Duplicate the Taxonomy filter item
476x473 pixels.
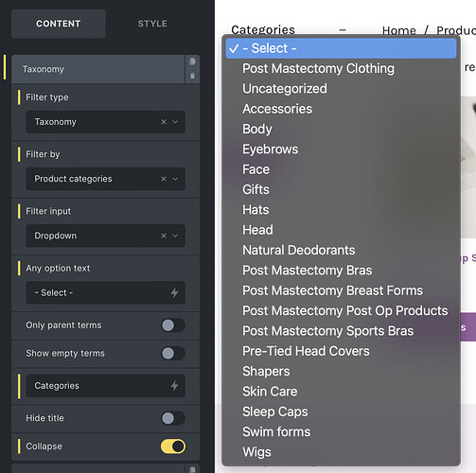(x=192, y=61)
